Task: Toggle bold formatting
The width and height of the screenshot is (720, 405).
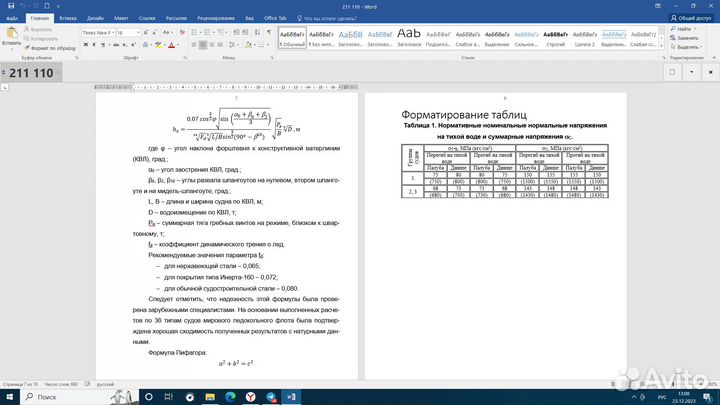Action: [x=86, y=45]
